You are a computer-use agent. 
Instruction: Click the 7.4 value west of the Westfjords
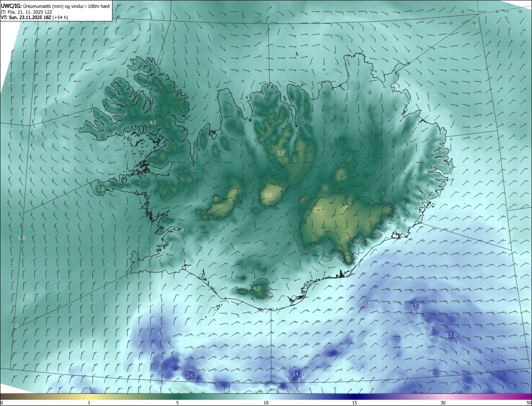coord(33,138)
